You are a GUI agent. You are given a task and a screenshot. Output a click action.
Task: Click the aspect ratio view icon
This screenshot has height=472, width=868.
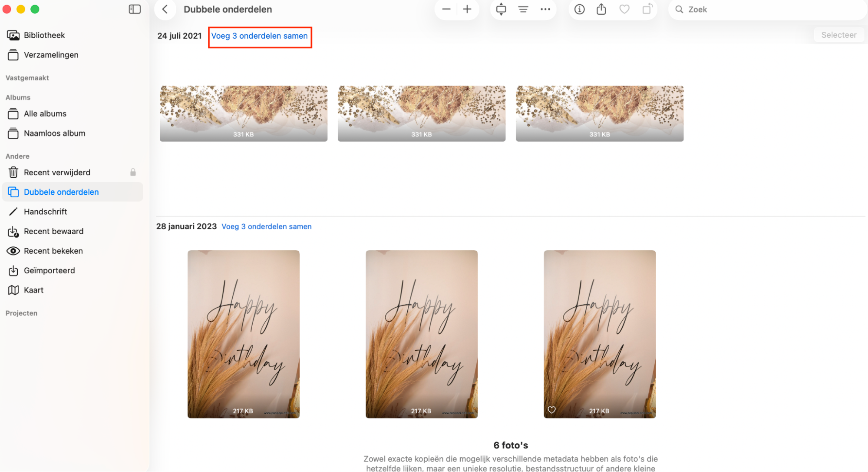(x=501, y=9)
